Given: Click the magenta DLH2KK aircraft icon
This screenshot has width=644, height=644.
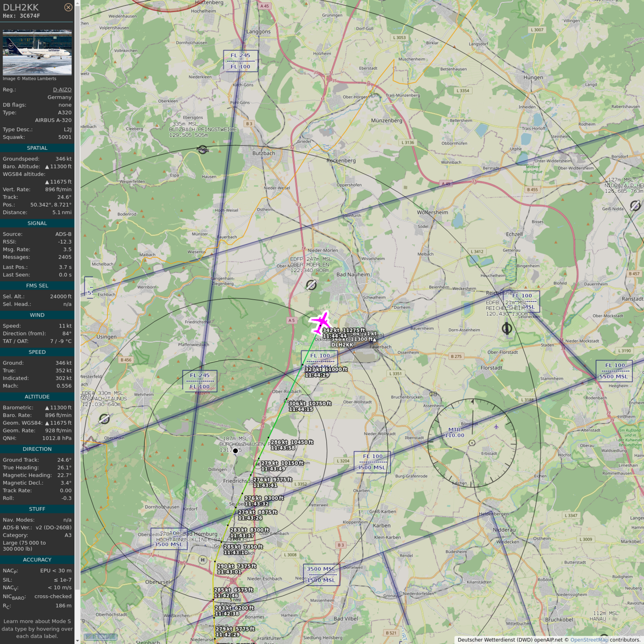Looking at the screenshot, I should click(x=321, y=322).
